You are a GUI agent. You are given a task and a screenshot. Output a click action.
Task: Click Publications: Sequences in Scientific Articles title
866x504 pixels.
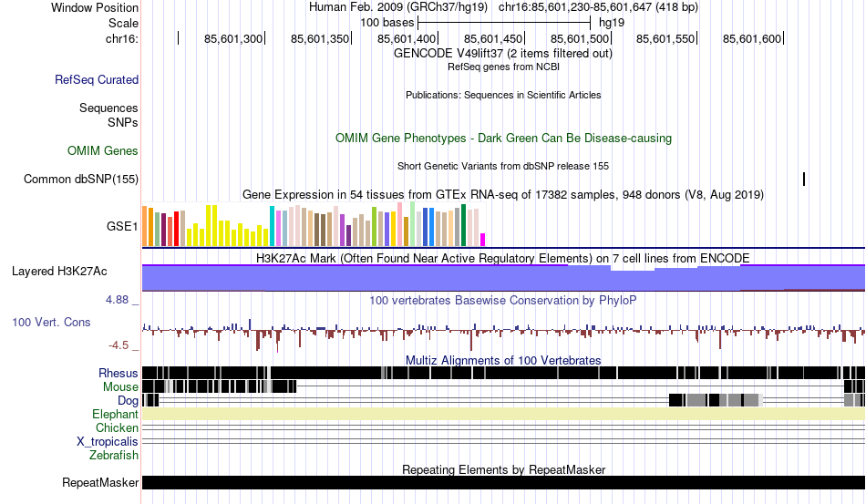pos(503,95)
